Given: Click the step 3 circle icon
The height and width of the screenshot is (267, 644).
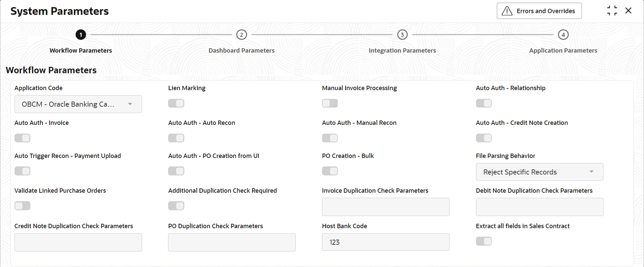Looking at the screenshot, I should click(402, 35).
